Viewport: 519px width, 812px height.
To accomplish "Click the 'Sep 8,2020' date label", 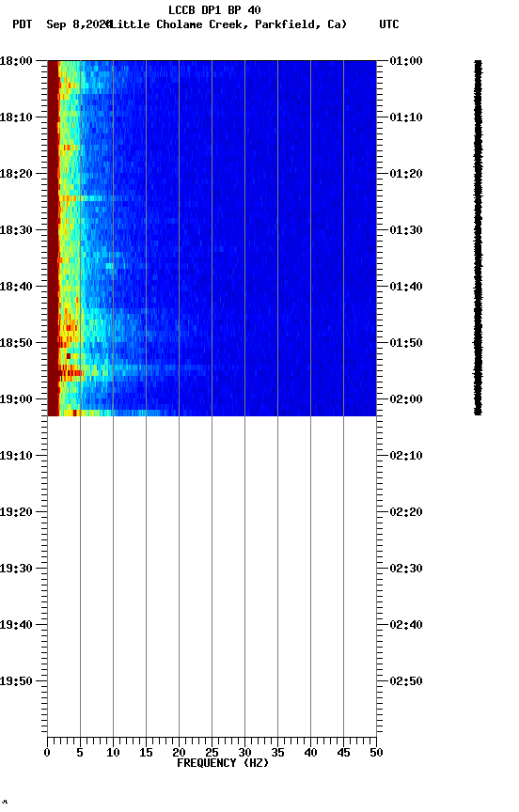I will coord(78,24).
